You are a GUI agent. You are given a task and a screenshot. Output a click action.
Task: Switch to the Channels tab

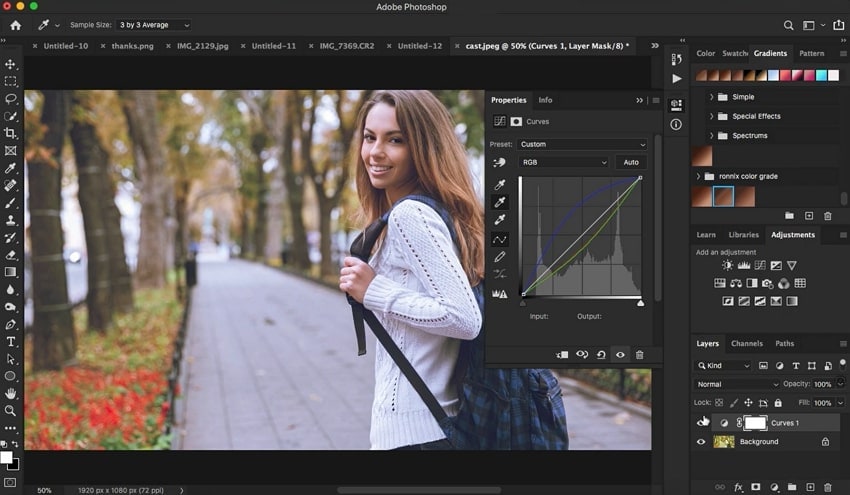pyautogui.click(x=746, y=343)
